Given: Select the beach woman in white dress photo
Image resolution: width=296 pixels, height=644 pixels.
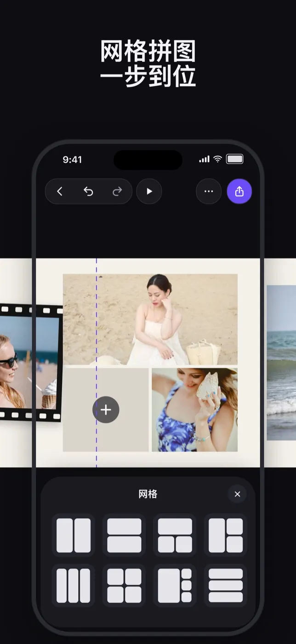Looking at the screenshot, I should click(x=150, y=319).
